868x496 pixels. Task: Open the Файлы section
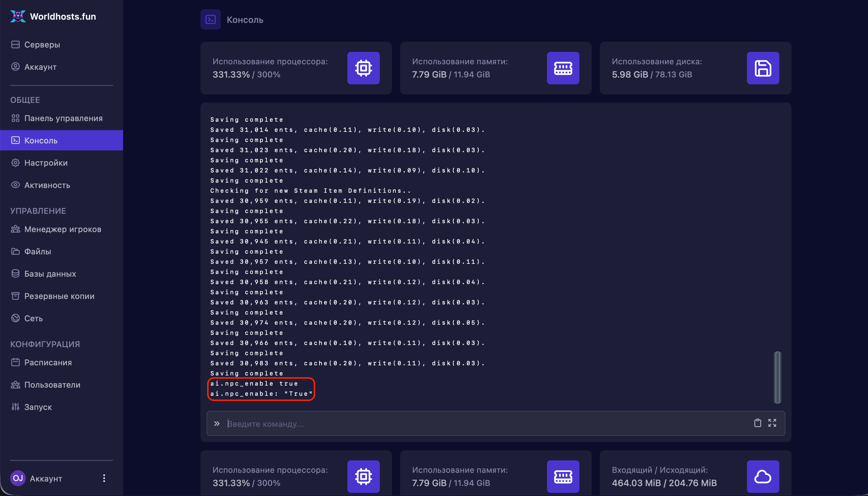click(61, 251)
